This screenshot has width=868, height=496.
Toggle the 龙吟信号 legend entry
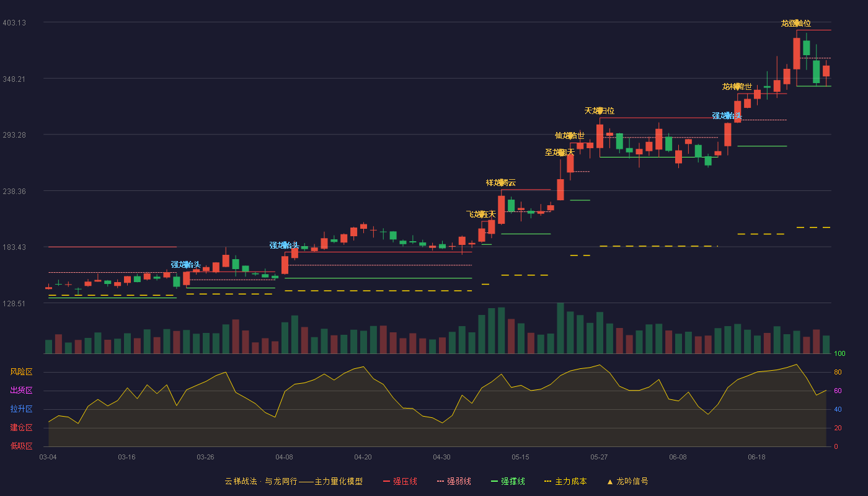(627, 481)
